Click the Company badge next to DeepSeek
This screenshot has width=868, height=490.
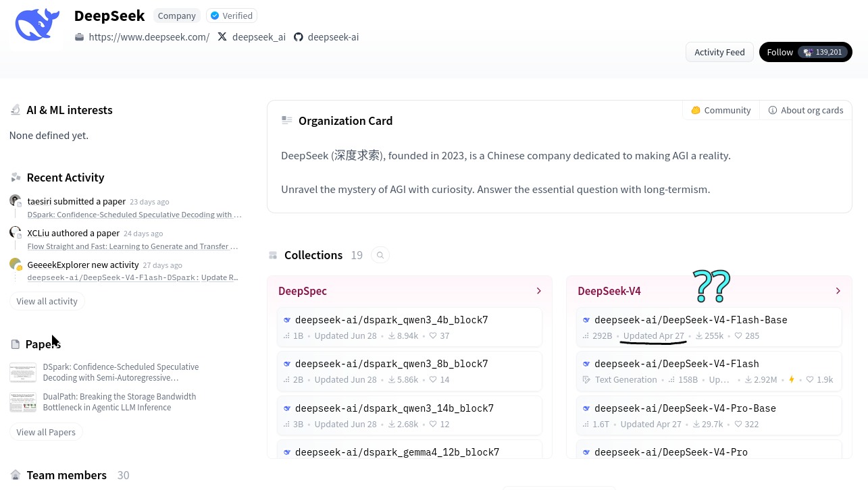pos(177,16)
